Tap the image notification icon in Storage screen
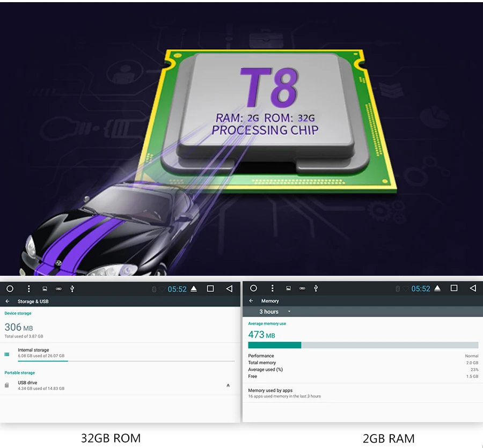This screenshot has height=448, width=483. pos(45,289)
